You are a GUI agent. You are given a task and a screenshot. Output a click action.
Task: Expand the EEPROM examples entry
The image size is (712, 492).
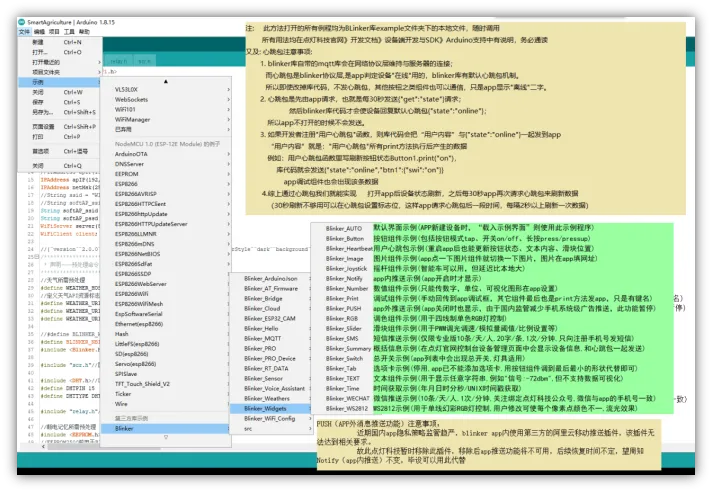[x=166, y=174]
